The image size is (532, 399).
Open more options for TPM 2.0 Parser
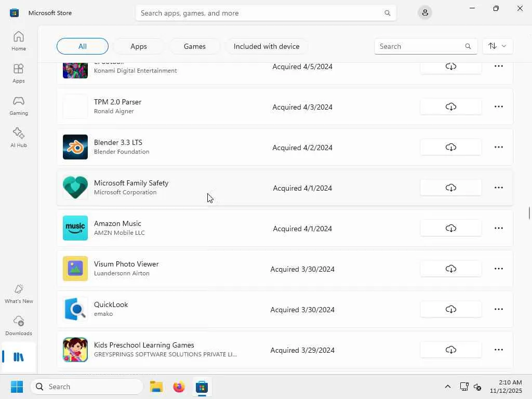498,107
